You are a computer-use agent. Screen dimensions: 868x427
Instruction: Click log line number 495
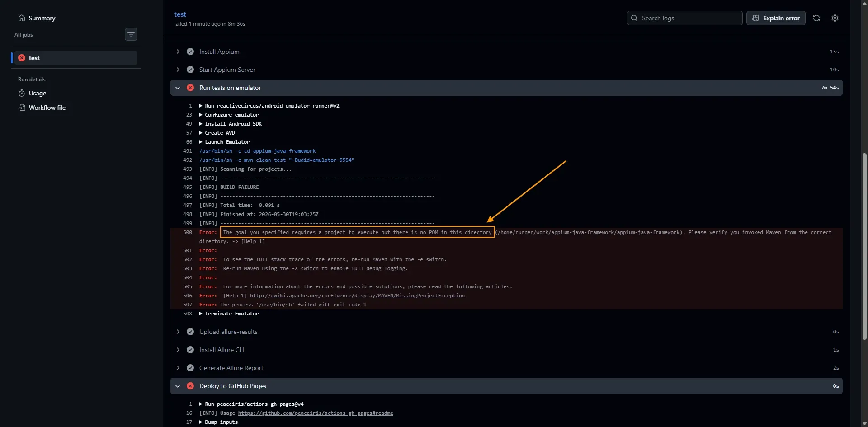tap(188, 187)
